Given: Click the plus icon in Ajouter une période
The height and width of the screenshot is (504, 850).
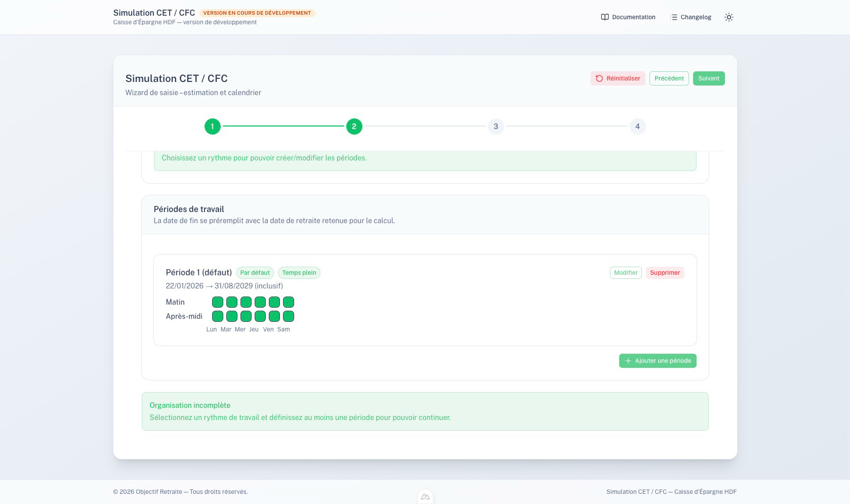Looking at the screenshot, I should click(628, 361).
